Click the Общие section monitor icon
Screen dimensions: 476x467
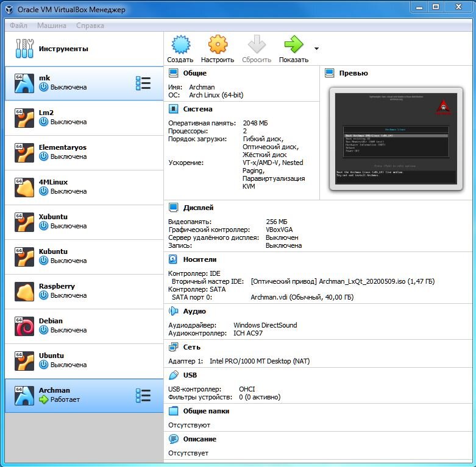click(x=173, y=73)
